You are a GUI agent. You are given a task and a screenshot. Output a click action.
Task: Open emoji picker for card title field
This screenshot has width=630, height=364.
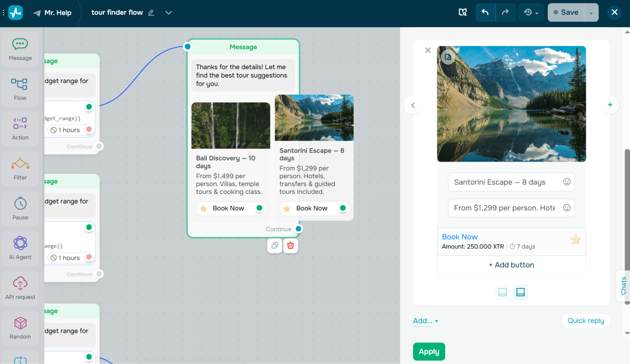(x=567, y=182)
